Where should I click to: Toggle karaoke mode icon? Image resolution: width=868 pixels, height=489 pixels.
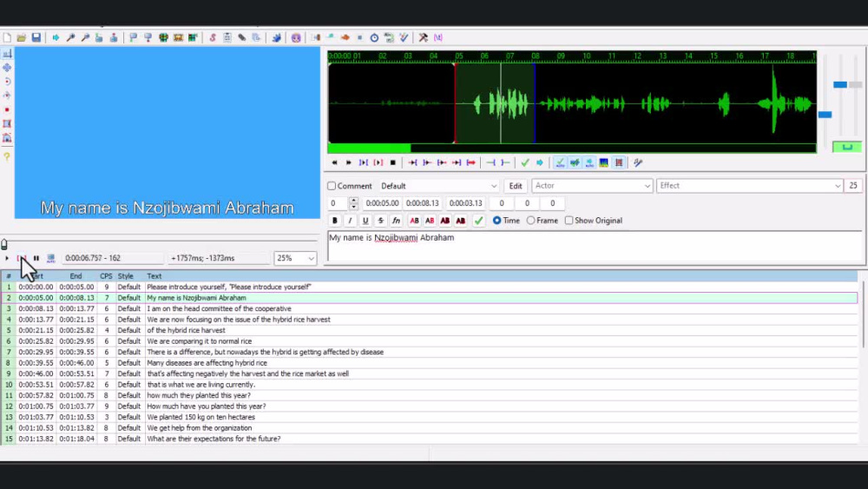(x=638, y=162)
